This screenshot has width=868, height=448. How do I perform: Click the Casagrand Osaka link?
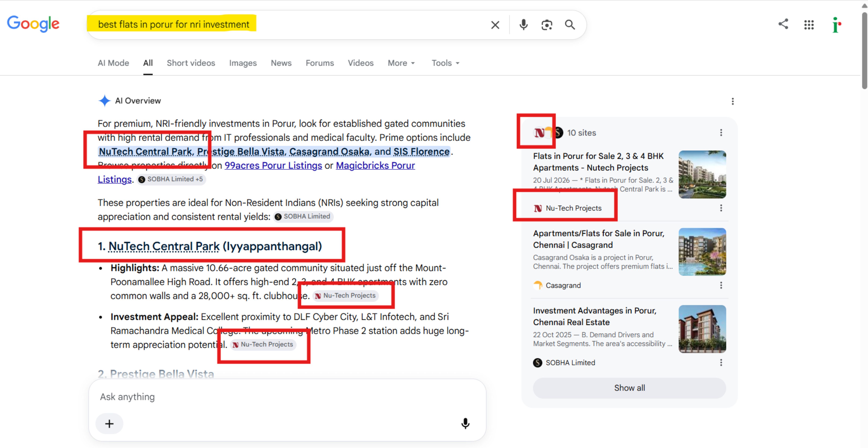point(329,152)
